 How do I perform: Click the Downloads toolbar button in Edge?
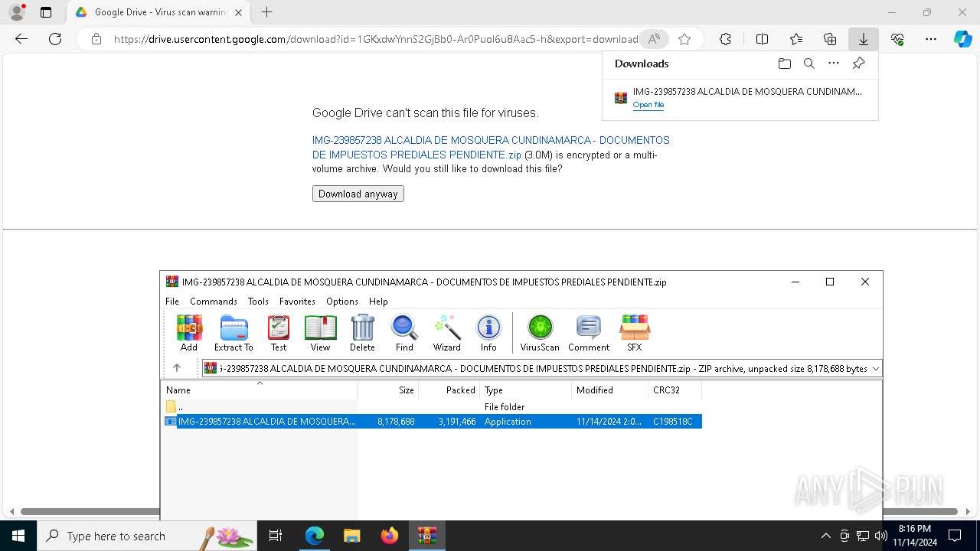tap(864, 39)
